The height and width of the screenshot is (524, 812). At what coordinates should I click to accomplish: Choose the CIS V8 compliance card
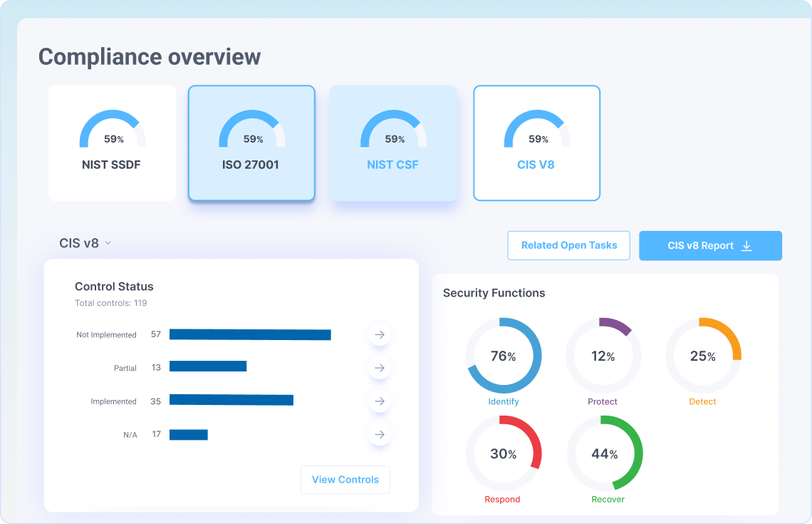pos(536,143)
